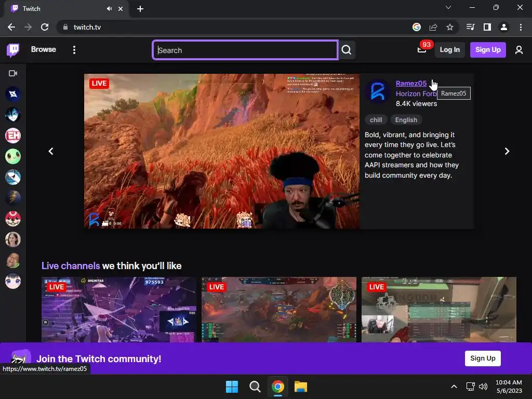Click the browser back arrow
Screen dimensions: 532x399
point(11,27)
